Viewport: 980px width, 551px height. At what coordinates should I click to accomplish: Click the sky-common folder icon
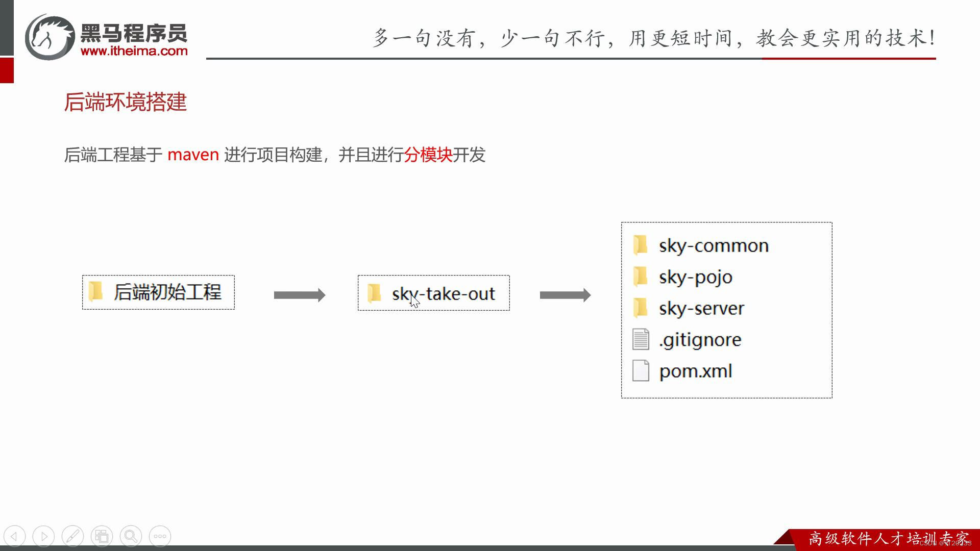(640, 245)
